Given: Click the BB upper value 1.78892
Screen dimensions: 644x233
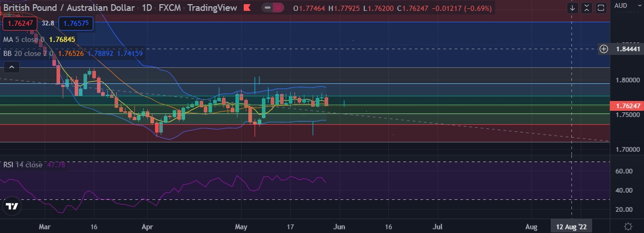Looking at the screenshot, I should tap(101, 53).
